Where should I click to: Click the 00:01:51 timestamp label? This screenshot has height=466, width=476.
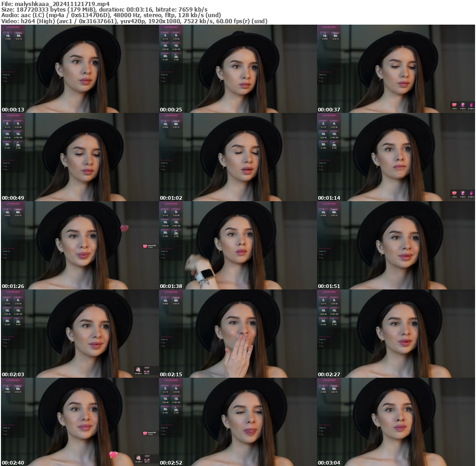tap(329, 286)
